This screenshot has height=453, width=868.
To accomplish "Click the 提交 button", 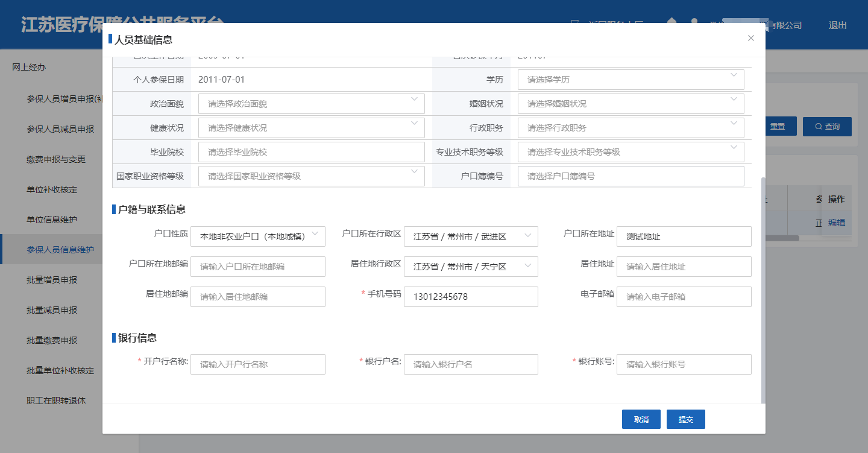I will pyautogui.click(x=685, y=419).
